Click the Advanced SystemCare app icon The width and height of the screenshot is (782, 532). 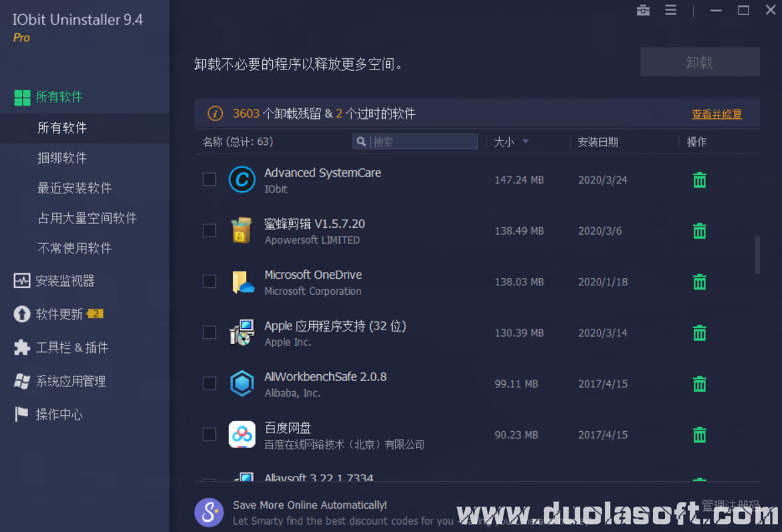point(242,179)
